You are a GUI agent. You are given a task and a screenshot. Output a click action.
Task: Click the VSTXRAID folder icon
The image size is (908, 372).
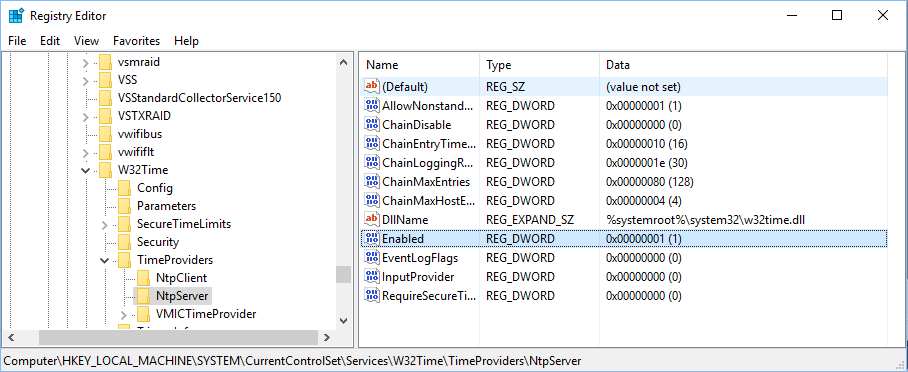[x=105, y=116]
